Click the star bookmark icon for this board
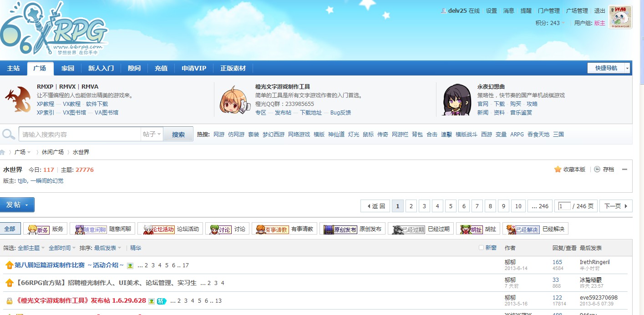The width and height of the screenshot is (644, 315). click(x=558, y=169)
